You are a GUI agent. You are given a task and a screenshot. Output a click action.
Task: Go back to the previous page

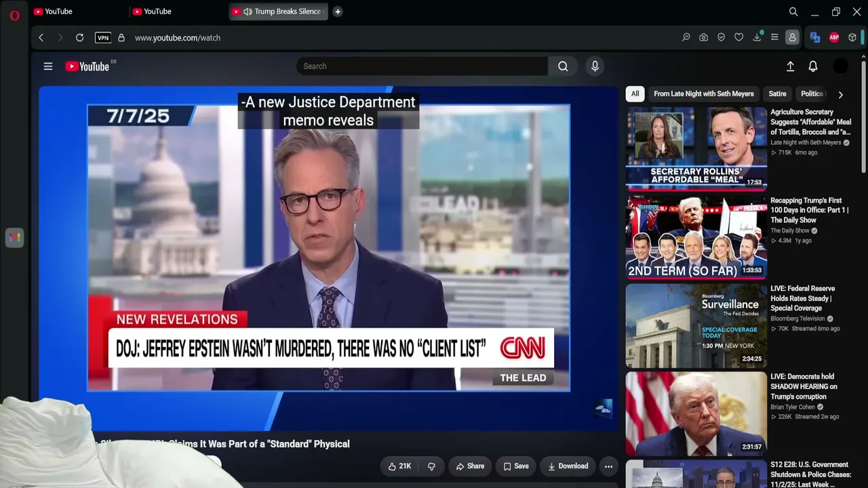41,38
